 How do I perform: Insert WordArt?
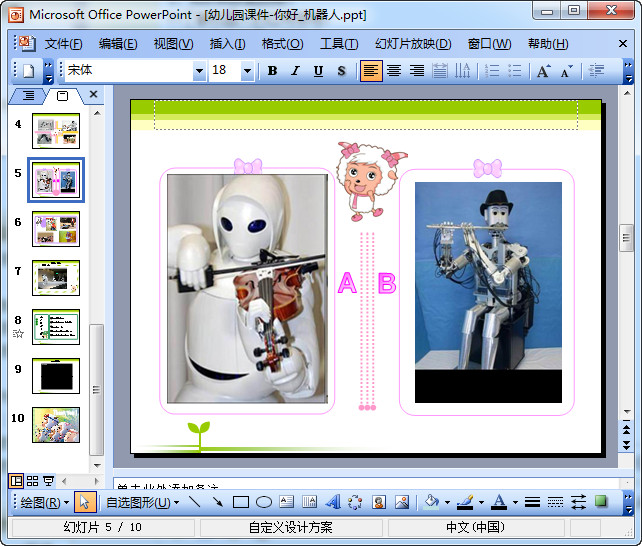[x=333, y=502]
